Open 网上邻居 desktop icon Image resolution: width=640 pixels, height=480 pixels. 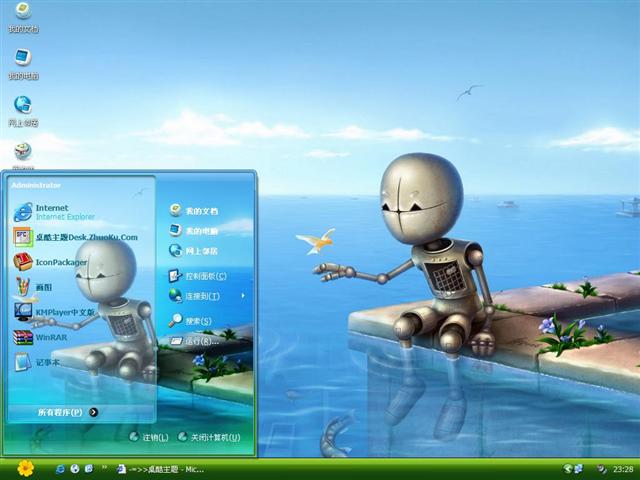click(23, 111)
